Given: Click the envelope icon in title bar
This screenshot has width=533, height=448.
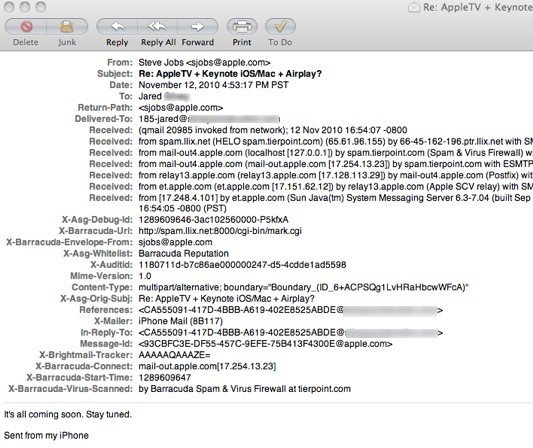Looking at the screenshot, I should coord(414,7).
